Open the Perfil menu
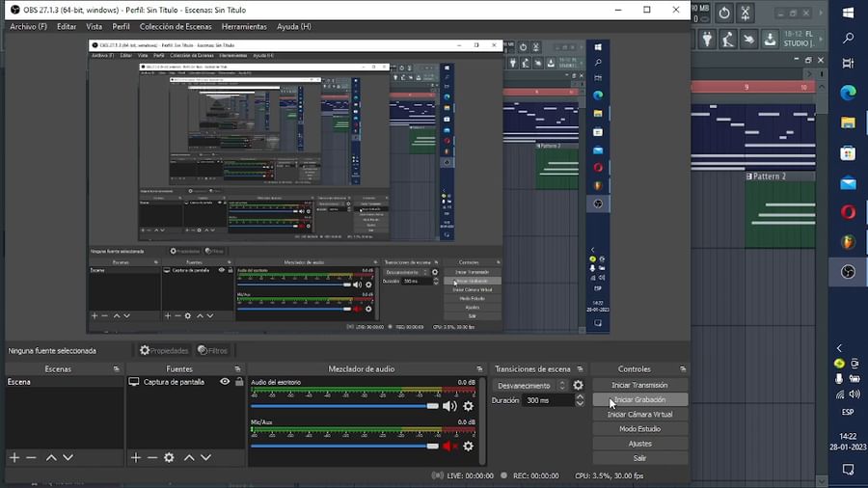This screenshot has width=868, height=488. point(121,27)
